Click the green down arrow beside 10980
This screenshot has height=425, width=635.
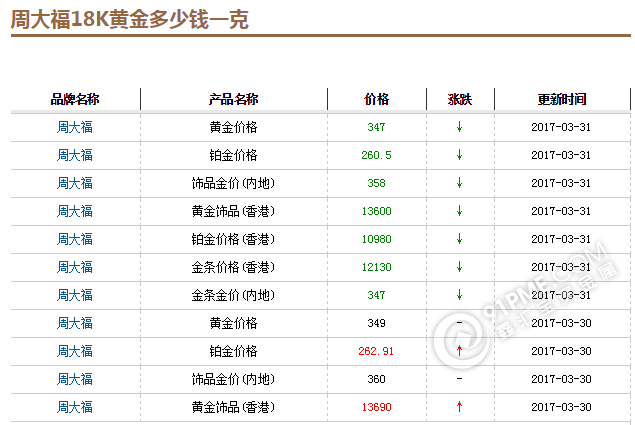click(x=459, y=239)
